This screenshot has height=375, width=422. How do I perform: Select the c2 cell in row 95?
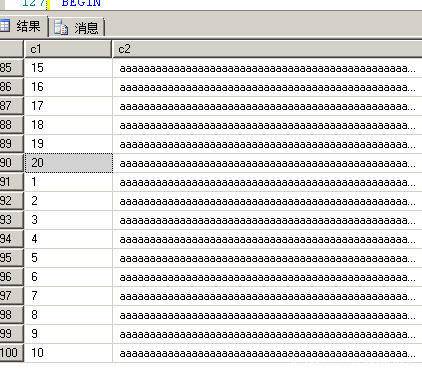tap(267, 258)
